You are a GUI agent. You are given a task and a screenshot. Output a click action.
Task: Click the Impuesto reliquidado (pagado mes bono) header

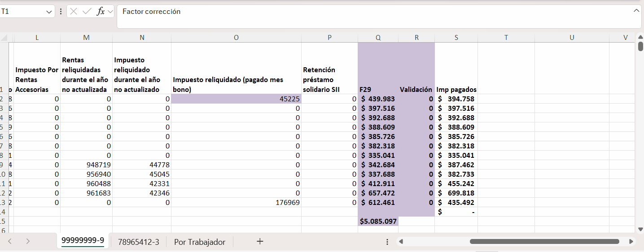pos(236,68)
